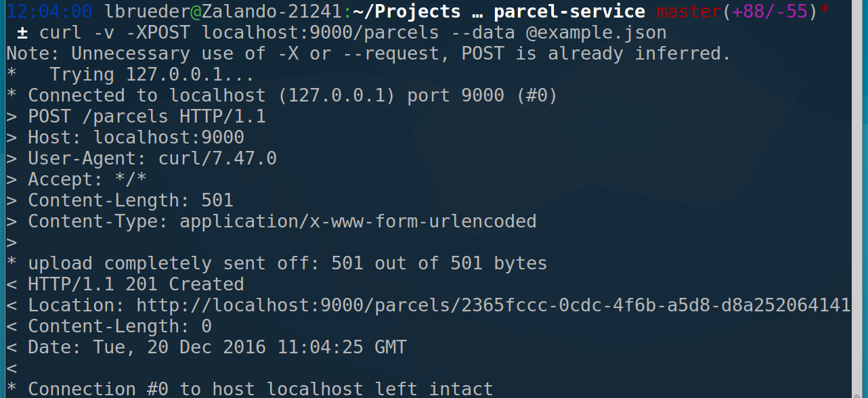
Task: Click the Note about unnecessary -X use
Action: tap(368, 53)
